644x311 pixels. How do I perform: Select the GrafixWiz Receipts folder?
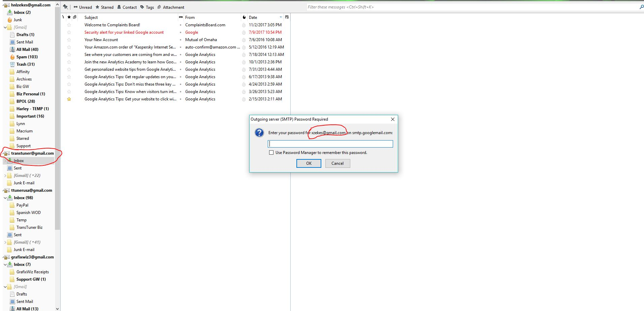[x=33, y=272]
